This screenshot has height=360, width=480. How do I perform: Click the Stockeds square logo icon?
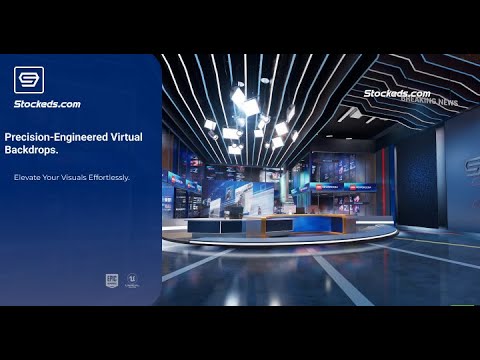[29, 80]
